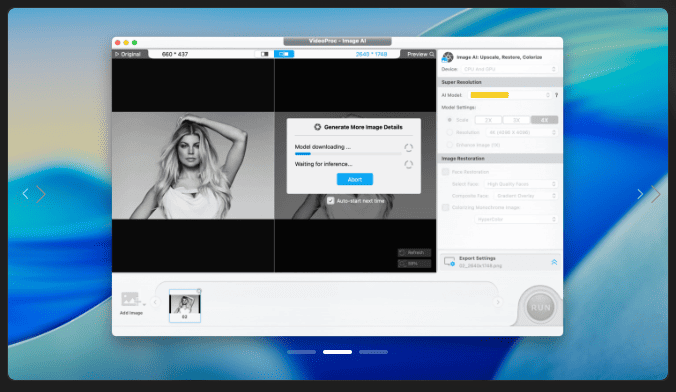
Task: Open the Device dropdown
Action: point(510,69)
